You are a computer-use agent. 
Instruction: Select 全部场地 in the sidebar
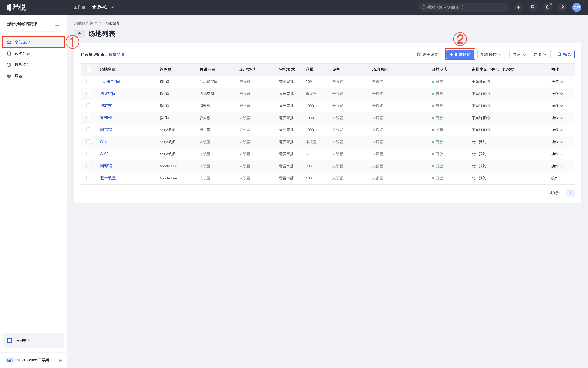tap(34, 42)
